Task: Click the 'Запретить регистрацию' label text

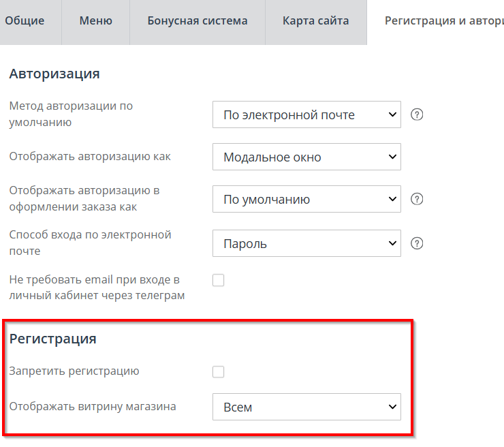Action: [x=74, y=371]
